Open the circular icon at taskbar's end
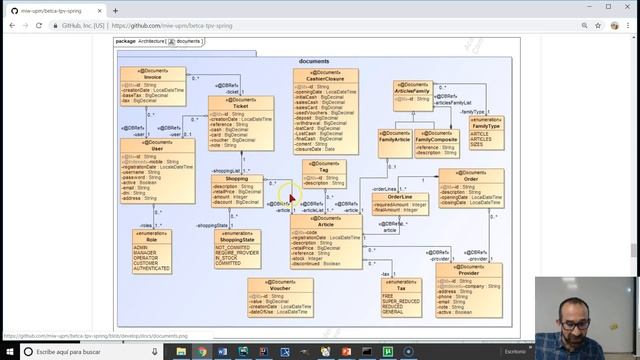 (408, 351)
